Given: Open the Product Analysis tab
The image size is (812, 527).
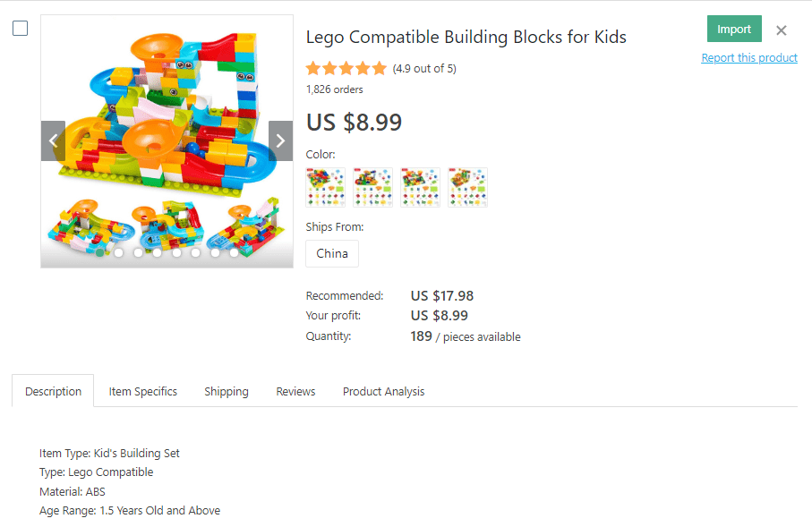Looking at the screenshot, I should (x=383, y=392).
